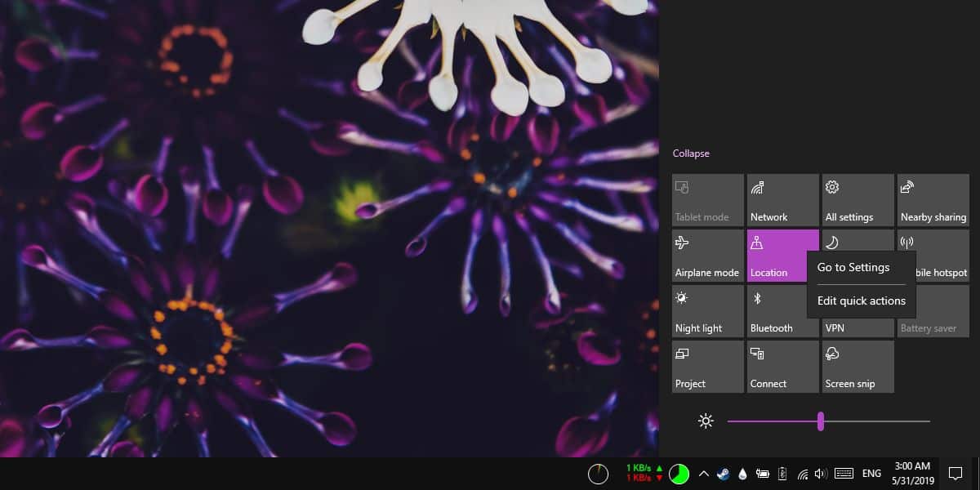This screenshot has height=490, width=980.
Task: Click the VPN tile label
Action: 835,328
